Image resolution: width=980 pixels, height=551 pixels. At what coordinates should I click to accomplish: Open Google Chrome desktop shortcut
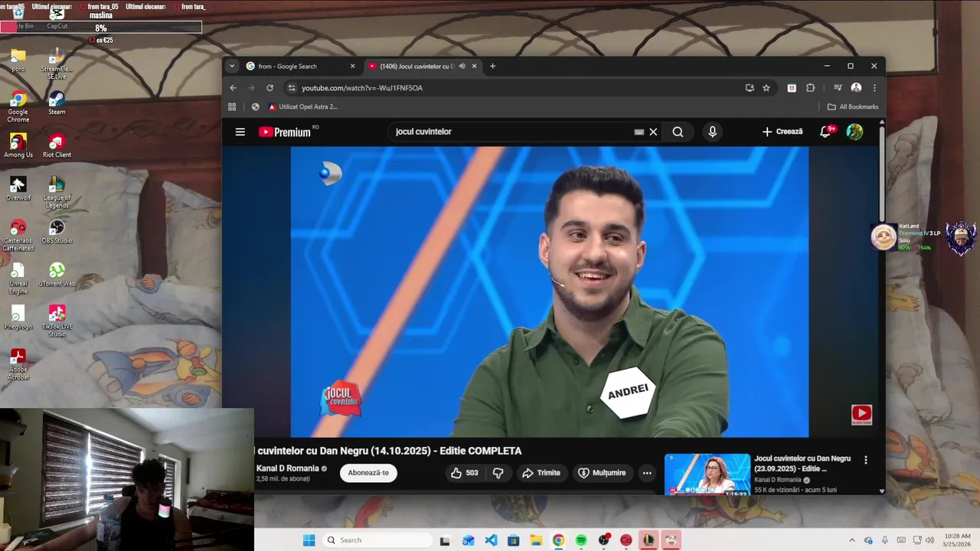[x=18, y=107]
